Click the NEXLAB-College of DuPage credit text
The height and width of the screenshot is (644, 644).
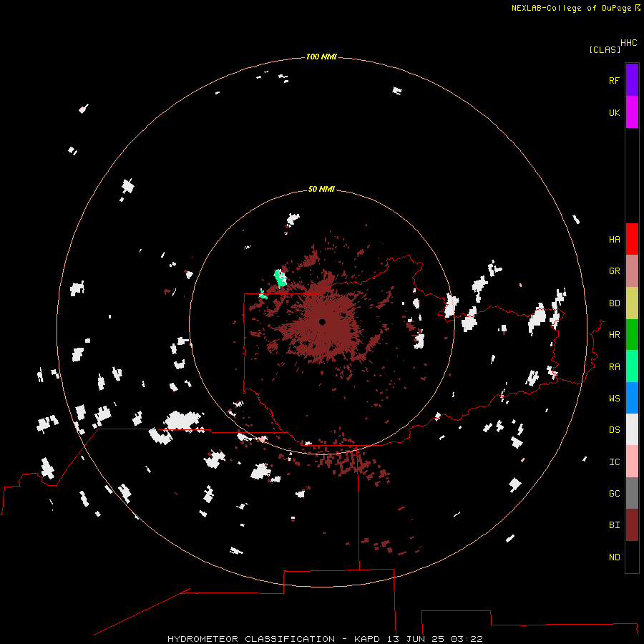click(571, 8)
